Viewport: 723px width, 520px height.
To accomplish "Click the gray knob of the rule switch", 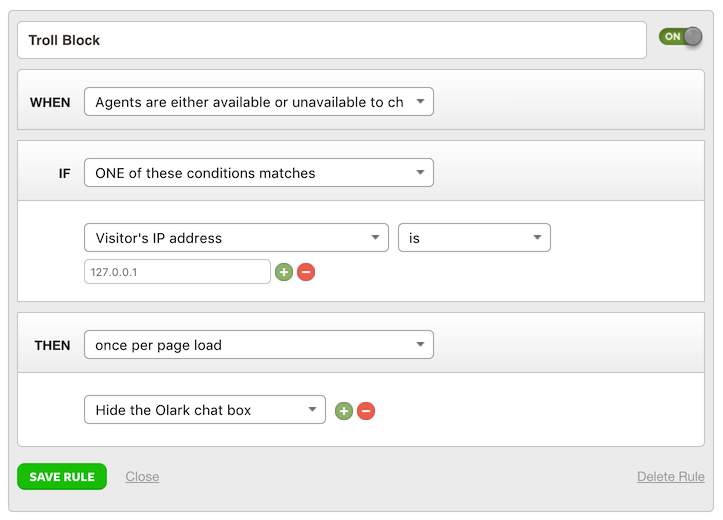I will point(693,37).
